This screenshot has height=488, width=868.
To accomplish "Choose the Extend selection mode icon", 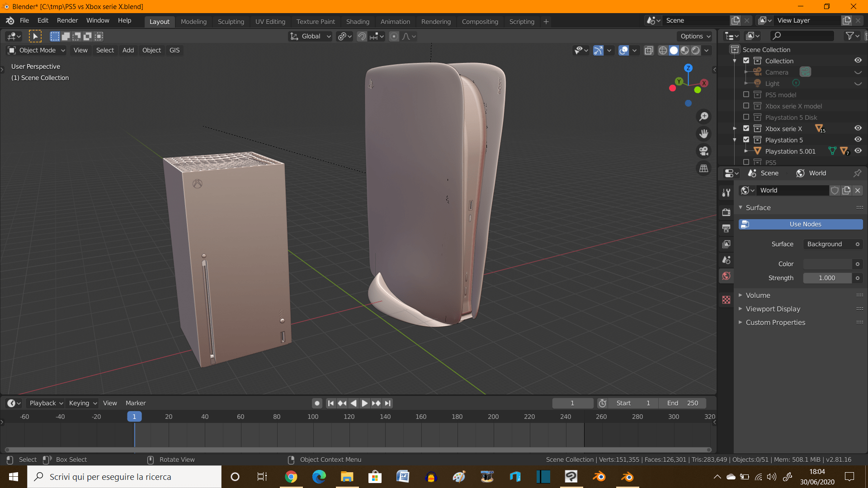I will pyautogui.click(x=66, y=36).
